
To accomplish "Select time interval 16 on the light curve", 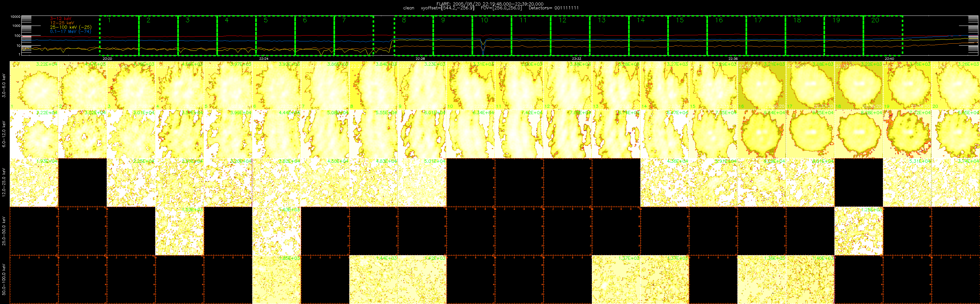I will tap(727, 36).
